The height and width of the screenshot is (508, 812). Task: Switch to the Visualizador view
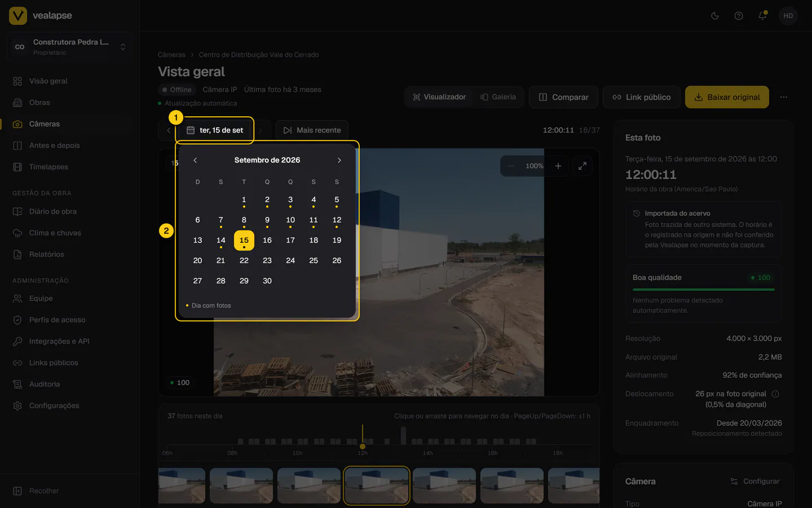point(439,97)
